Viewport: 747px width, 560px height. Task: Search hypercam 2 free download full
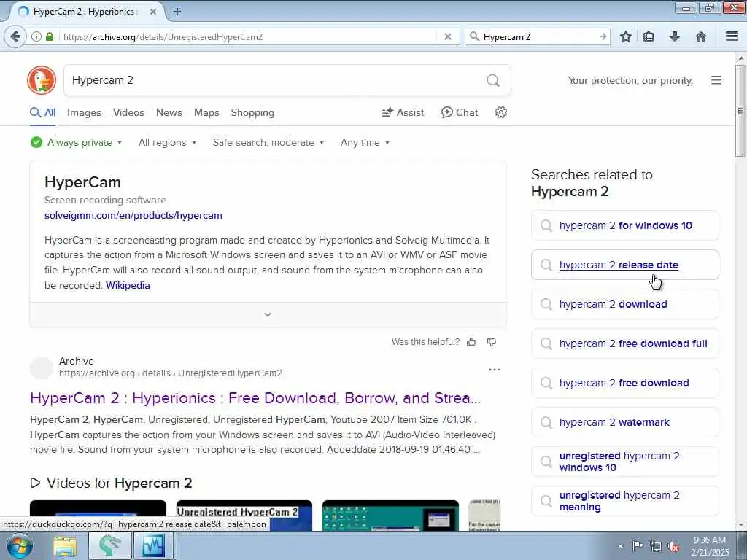(625, 343)
